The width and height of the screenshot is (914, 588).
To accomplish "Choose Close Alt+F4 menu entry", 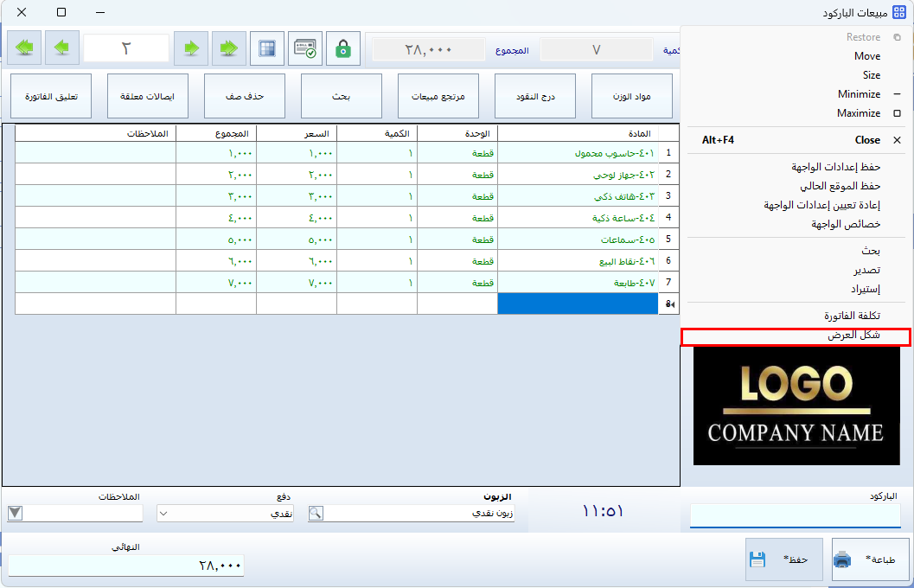I will tap(796, 140).
